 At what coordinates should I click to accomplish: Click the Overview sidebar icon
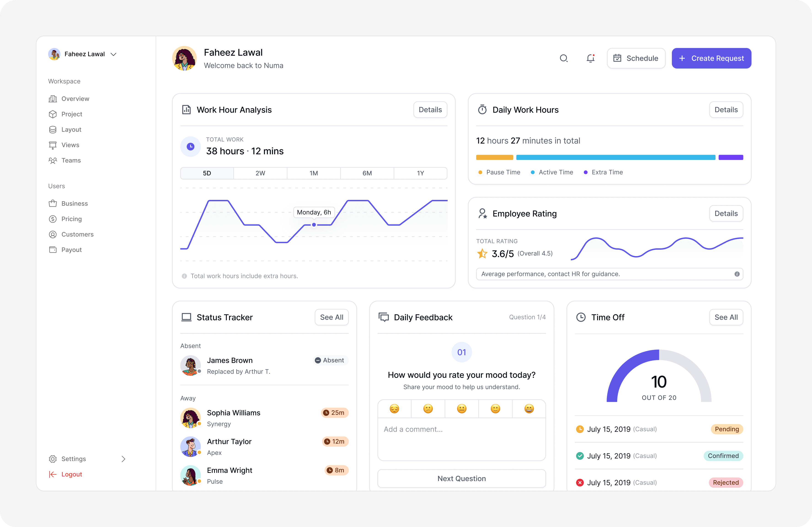tap(53, 99)
